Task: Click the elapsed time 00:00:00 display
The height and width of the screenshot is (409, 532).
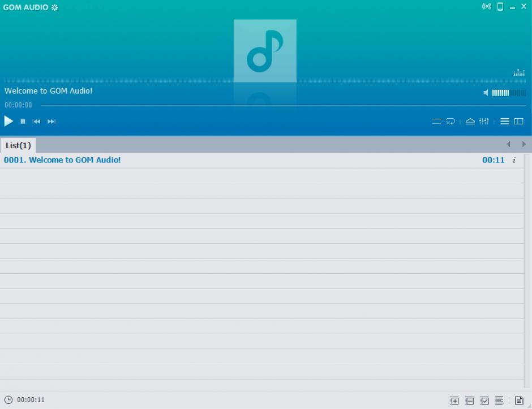Action: 18,105
